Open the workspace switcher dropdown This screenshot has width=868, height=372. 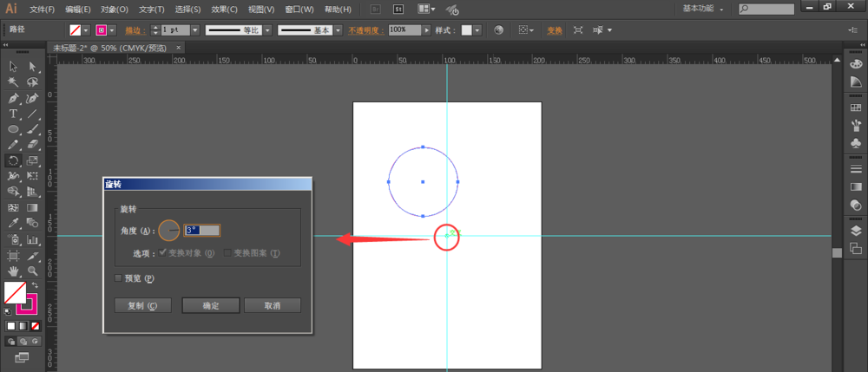(x=703, y=9)
